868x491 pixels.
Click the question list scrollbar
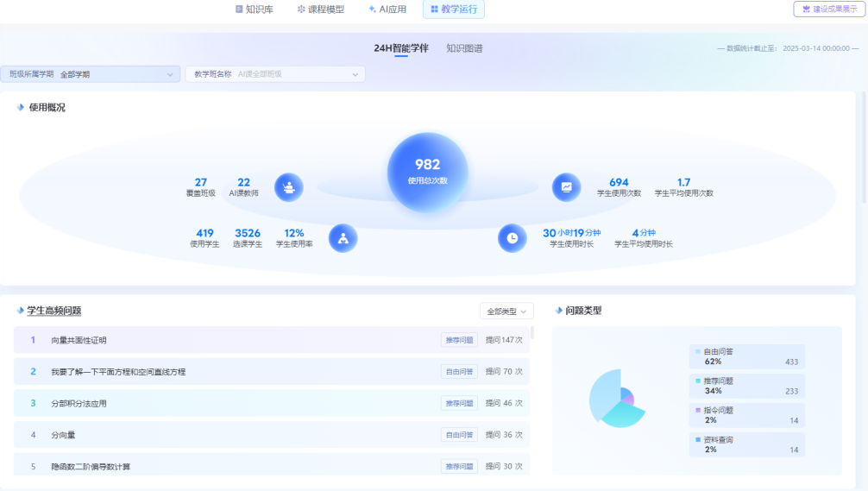tap(532, 332)
